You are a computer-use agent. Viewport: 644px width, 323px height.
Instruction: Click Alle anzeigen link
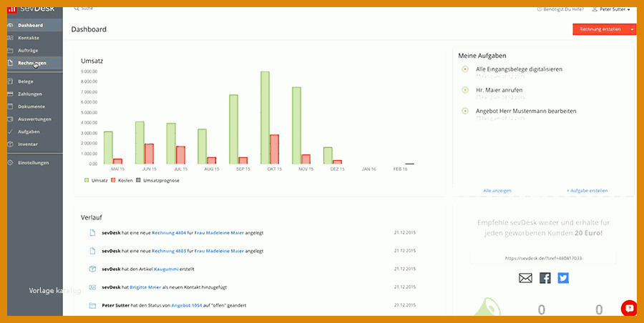497,190
